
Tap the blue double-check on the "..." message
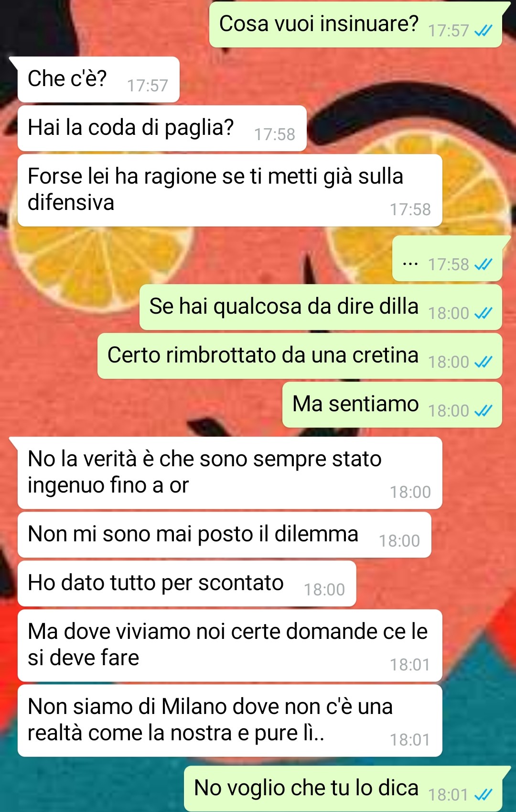click(x=483, y=264)
